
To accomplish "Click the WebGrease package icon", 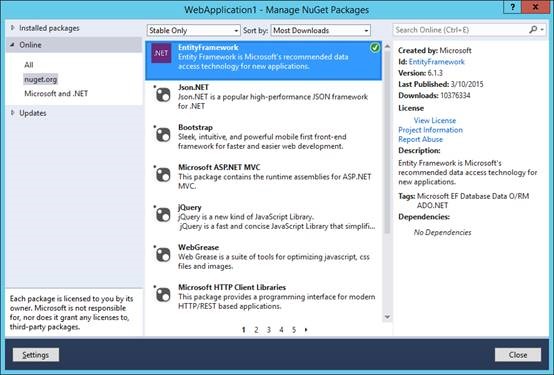I will point(163,255).
